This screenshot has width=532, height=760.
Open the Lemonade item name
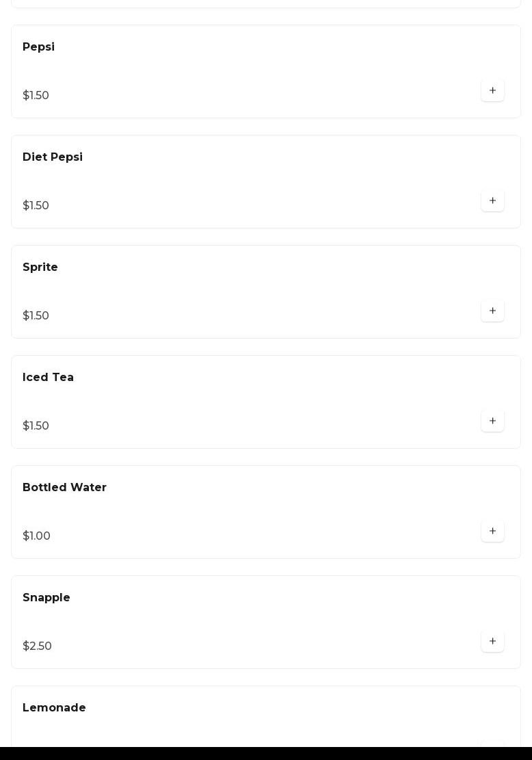click(x=54, y=707)
